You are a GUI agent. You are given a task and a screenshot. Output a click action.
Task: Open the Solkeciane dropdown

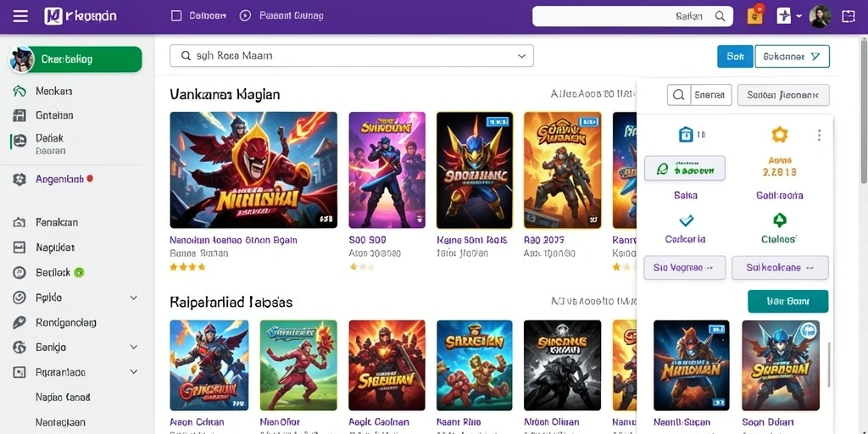(780, 268)
